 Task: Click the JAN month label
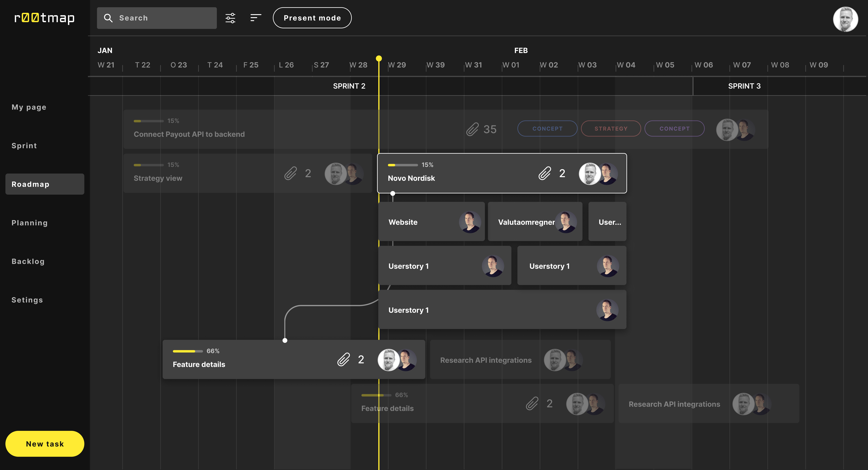click(105, 51)
